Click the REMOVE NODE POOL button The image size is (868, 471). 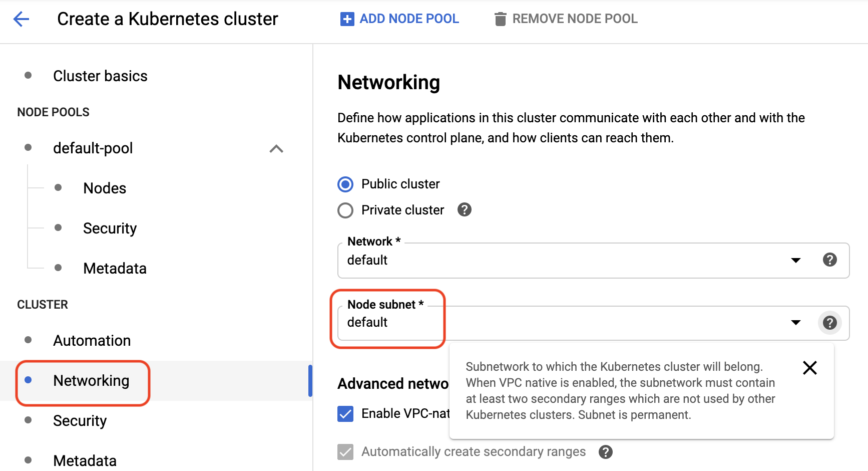pos(566,19)
